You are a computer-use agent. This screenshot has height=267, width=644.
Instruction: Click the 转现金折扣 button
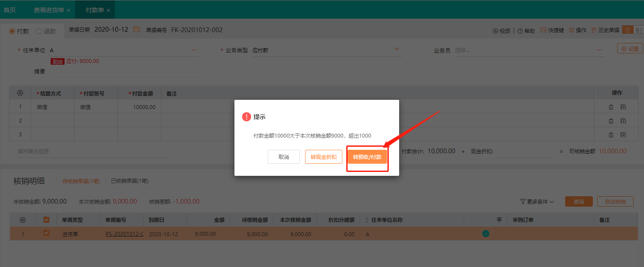click(x=324, y=157)
